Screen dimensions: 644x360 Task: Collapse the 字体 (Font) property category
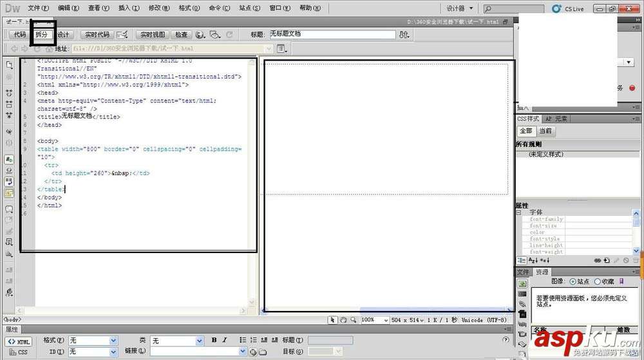point(518,213)
